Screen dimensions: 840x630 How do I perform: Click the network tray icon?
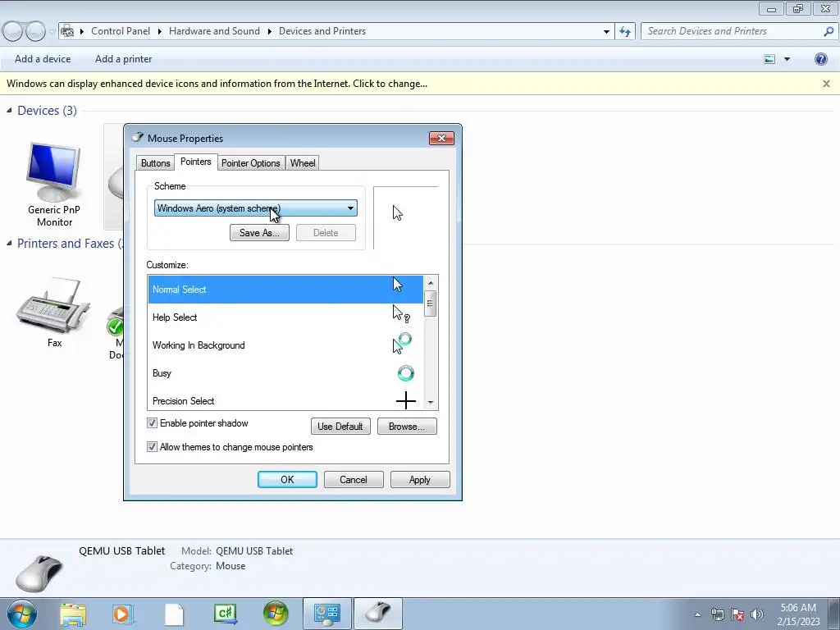(x=717, y=614)
